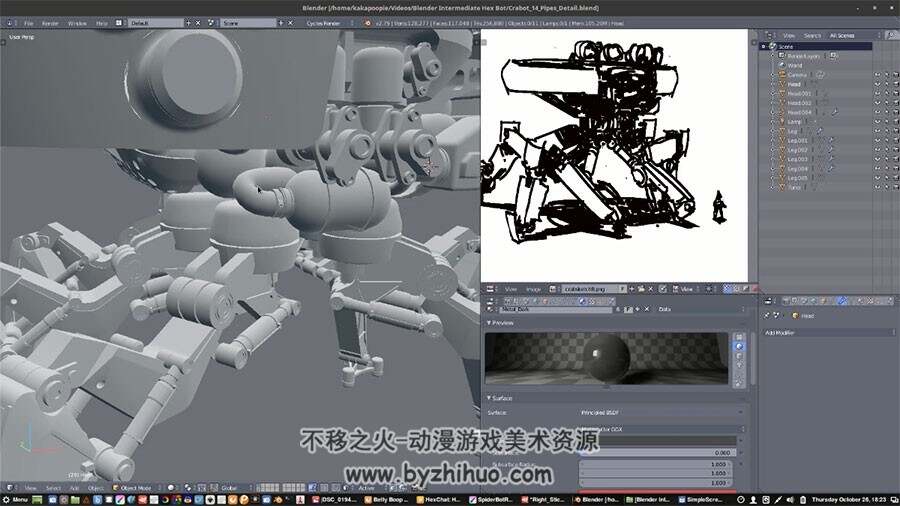Toggle visibility of Head in the outliner
The image size is (900, 506).
[878, 84]
